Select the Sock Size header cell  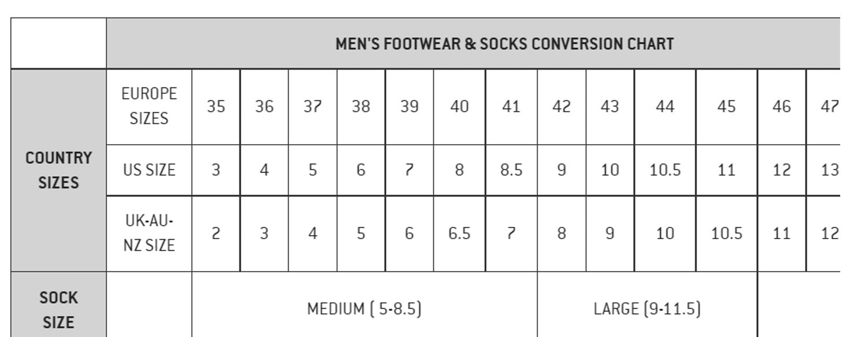coord(58,309)
